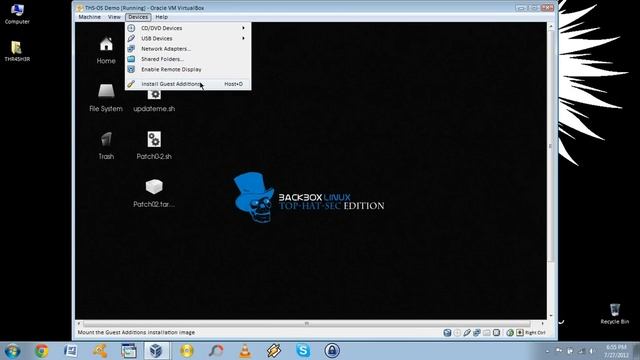
Task: Choose Network Adapters... from Devices menu
Action: coord(188,49)
